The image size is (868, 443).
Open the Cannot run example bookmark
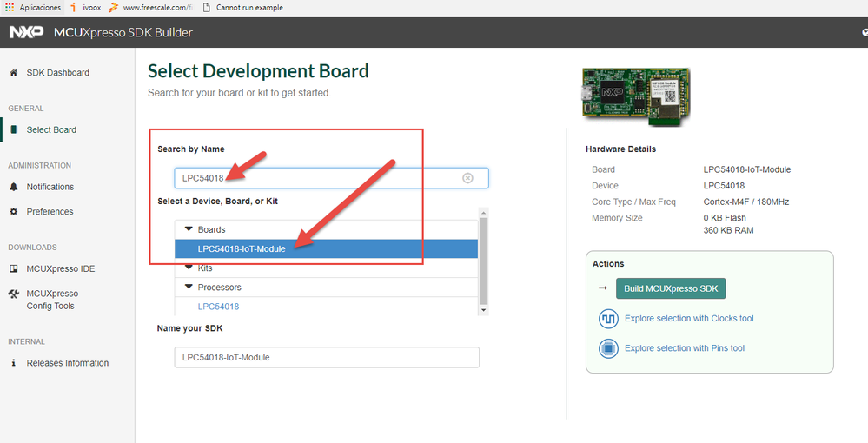[x=243, y=7]
